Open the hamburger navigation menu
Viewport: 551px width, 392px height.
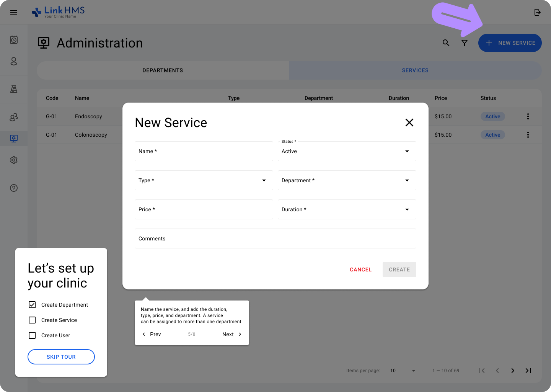point(14,12)
